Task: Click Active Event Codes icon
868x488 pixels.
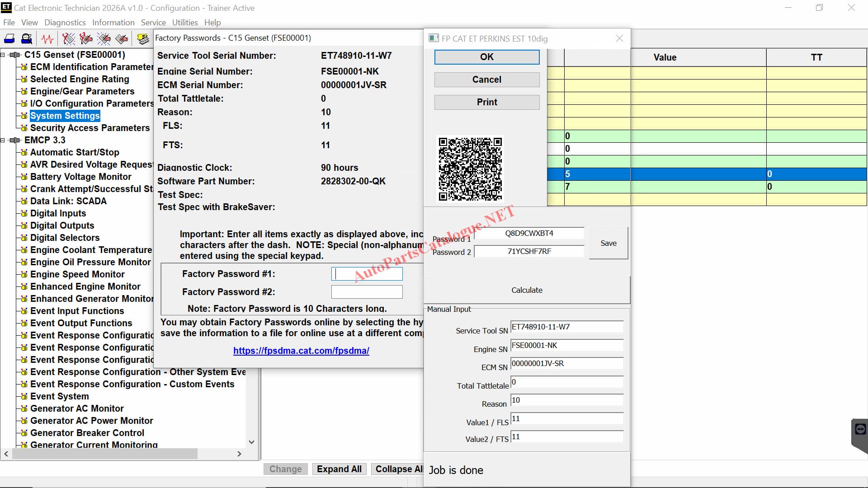Action: coord(104,39)
